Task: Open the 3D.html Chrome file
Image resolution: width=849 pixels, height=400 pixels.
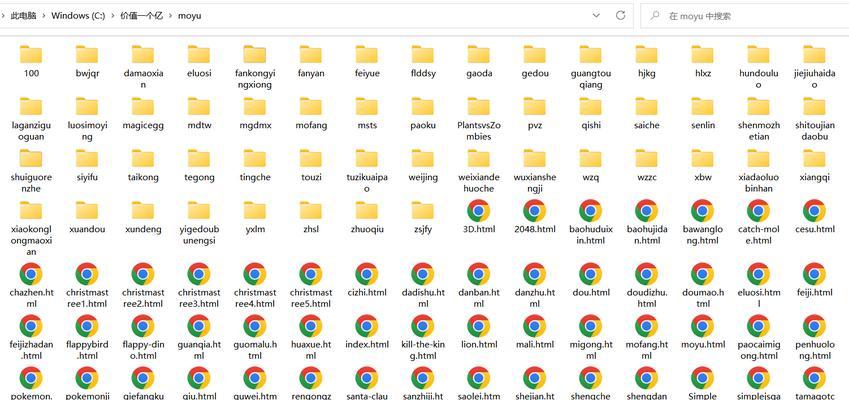Action: pos(479,211)
